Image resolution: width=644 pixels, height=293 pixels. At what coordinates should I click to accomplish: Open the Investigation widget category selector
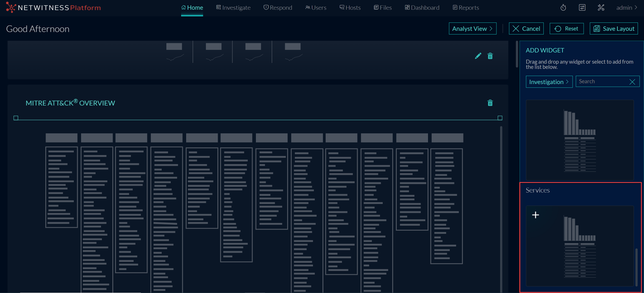click(x=549, y=81)
